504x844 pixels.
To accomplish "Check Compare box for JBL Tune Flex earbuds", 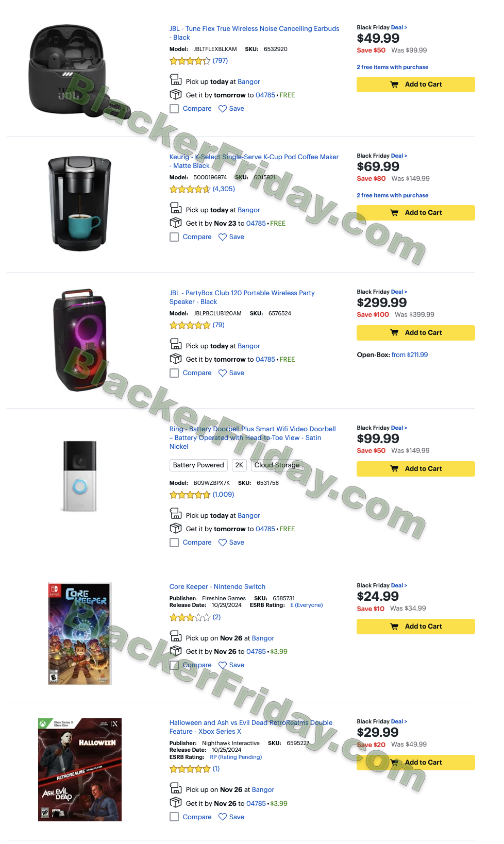I will pos(174,109).
